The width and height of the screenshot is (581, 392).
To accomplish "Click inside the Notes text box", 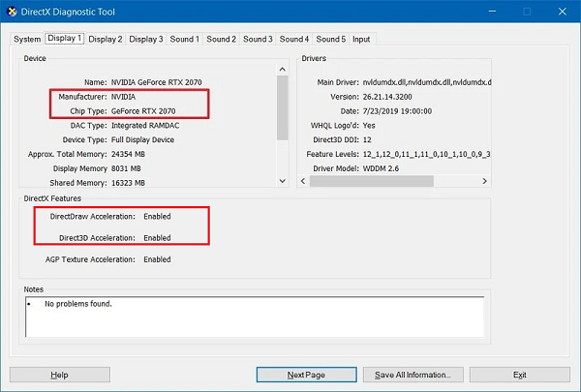I will click(255, 317).
